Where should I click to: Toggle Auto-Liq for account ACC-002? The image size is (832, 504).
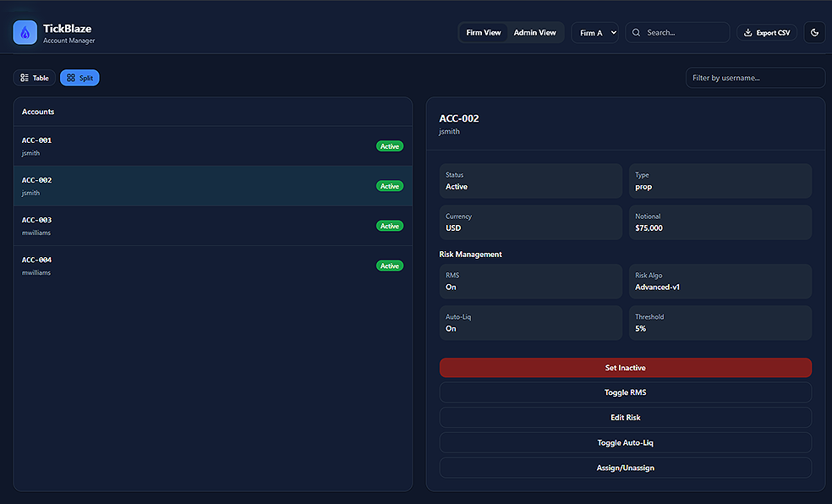tap(625, 443)
